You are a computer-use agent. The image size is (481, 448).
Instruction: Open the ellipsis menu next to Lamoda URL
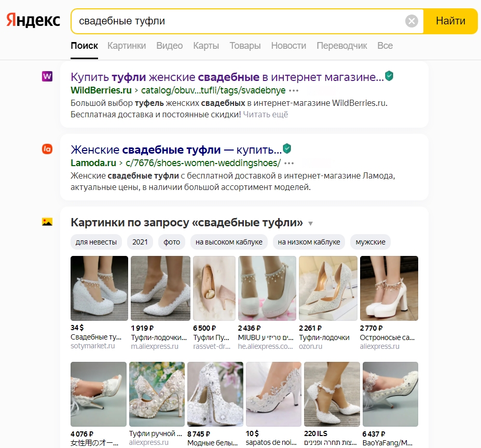coord(289,163)
